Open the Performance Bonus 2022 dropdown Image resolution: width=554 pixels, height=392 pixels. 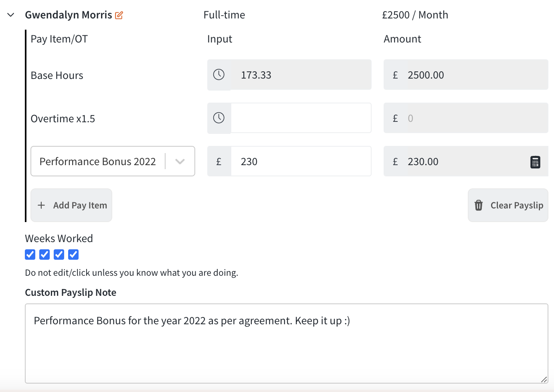click(113, 161)
